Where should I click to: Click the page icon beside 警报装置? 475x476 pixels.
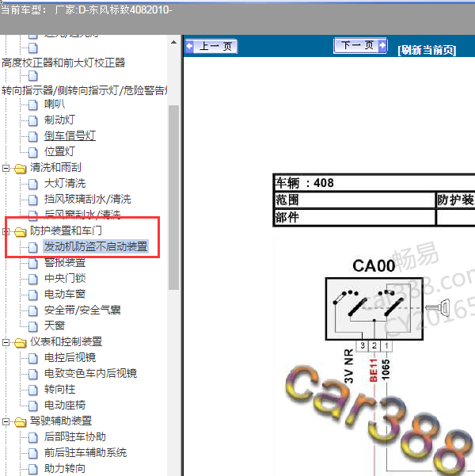[x=33, y=263]
